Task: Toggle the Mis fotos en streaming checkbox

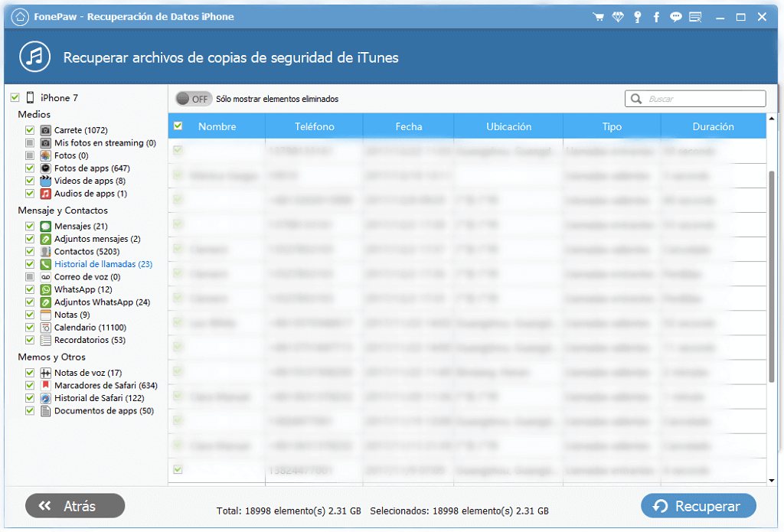Action: coord(30,143)
